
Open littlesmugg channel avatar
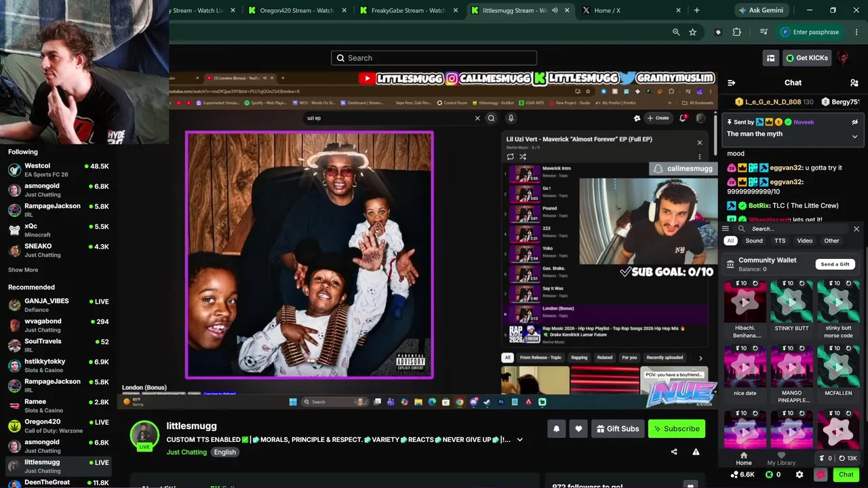pos(144,435)
